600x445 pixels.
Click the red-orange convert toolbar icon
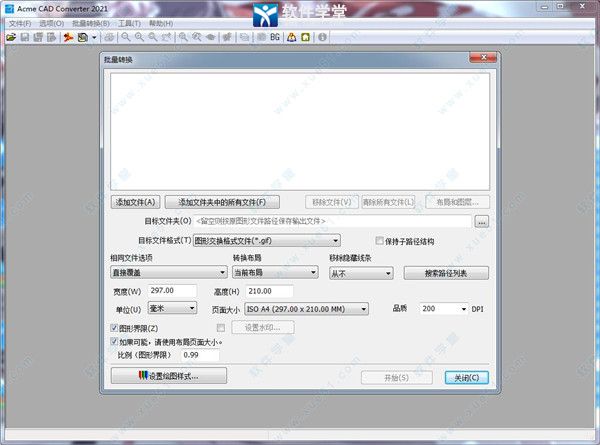tap(68, 37)
